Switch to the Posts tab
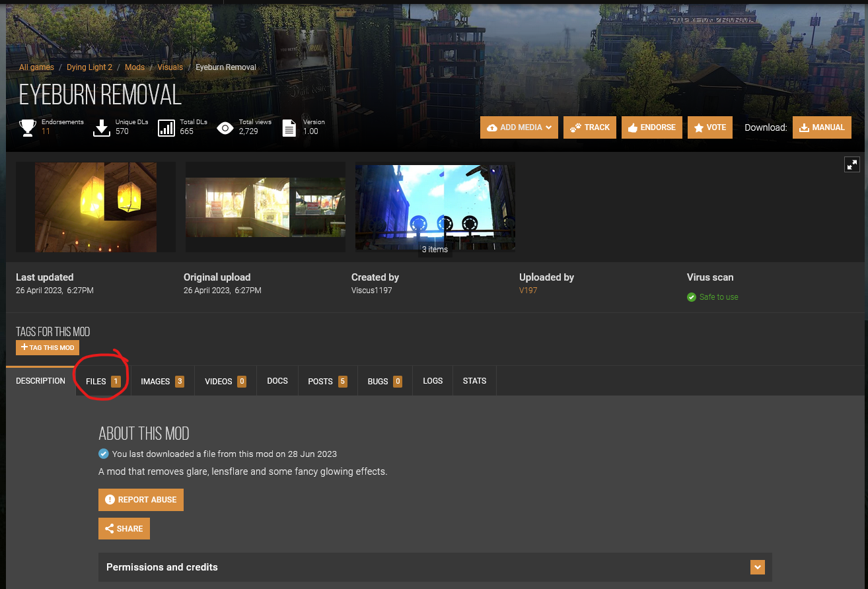Viewport: 868px width, 589px height. point(328,381)
